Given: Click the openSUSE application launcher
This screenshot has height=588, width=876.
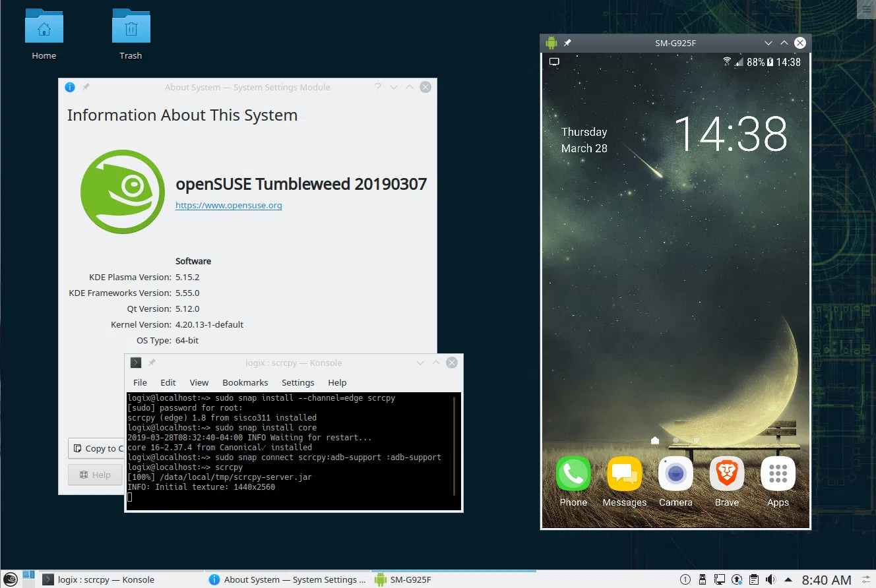Looking at the screenshot, I should pos(10,579).
